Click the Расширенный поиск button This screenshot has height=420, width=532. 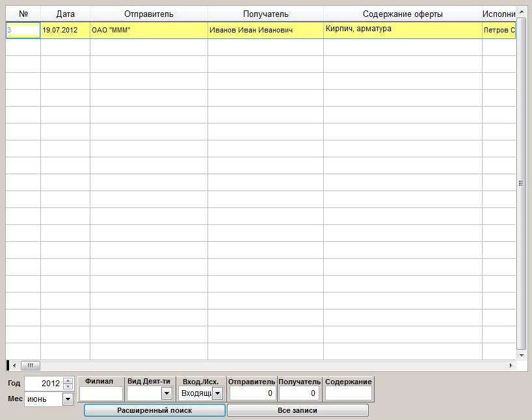coord(155,410)
